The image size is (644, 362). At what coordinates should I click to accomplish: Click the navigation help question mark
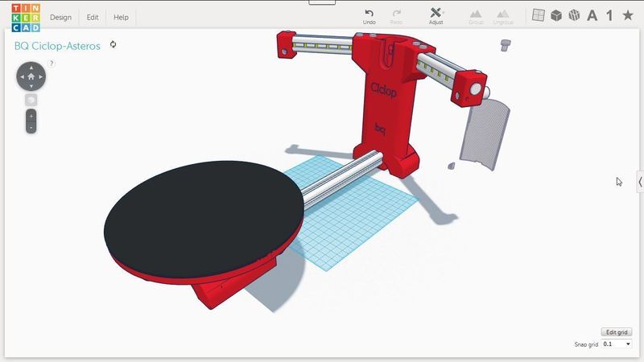pos(52,64)
